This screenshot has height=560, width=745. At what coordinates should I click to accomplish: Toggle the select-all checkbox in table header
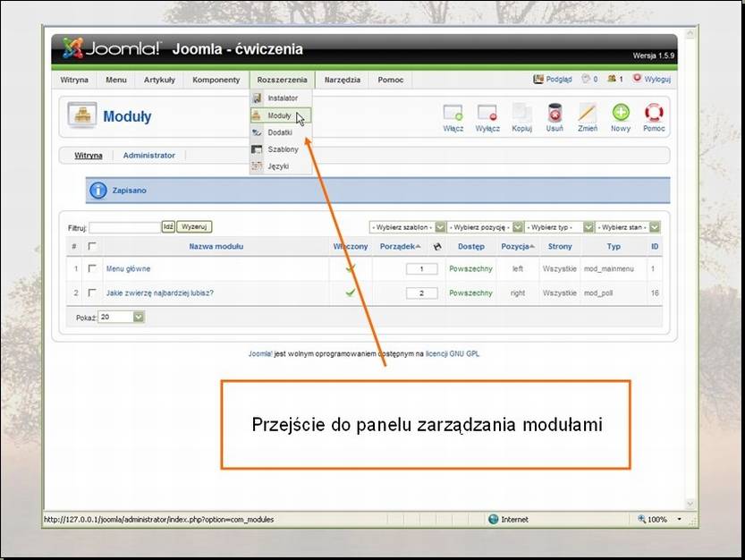pyautogui.click(x=92, y=246)
